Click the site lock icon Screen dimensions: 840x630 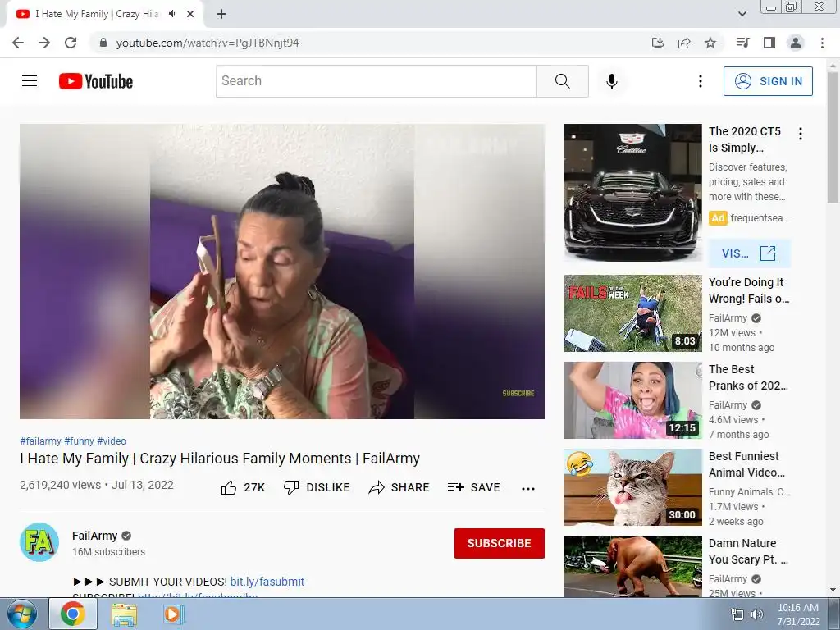(x=103, y=43)
